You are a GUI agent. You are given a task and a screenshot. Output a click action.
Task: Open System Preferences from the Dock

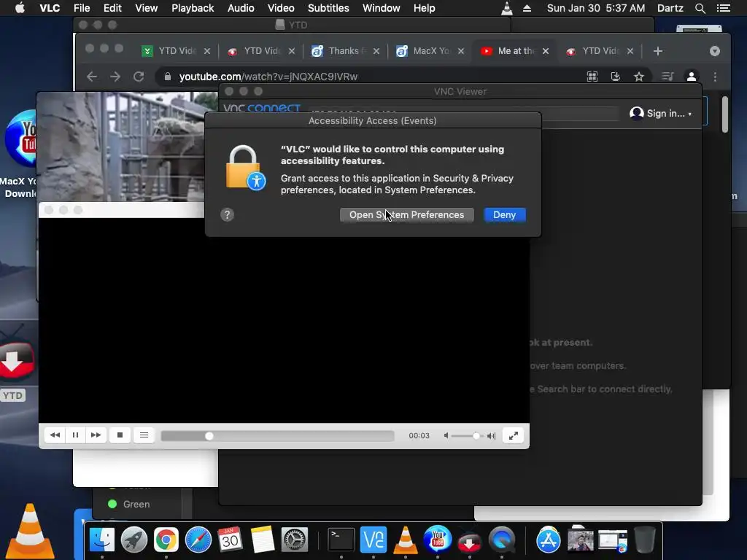click(295, 540)
